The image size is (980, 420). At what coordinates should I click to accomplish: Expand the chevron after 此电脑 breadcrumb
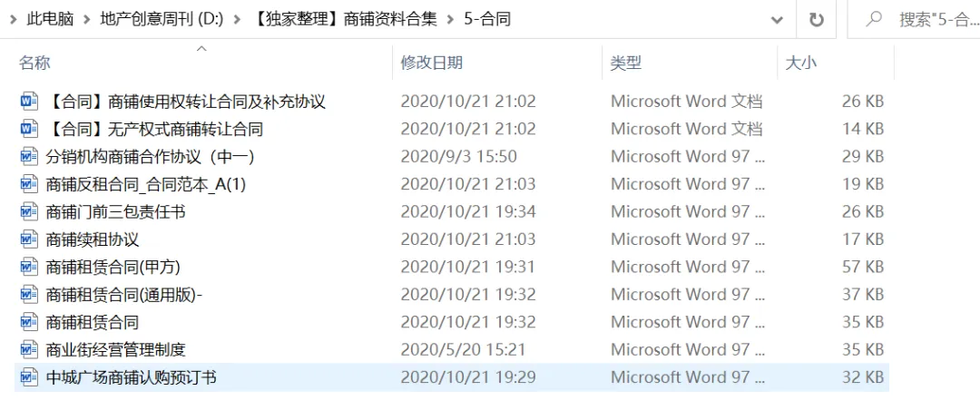coord(89,19)
